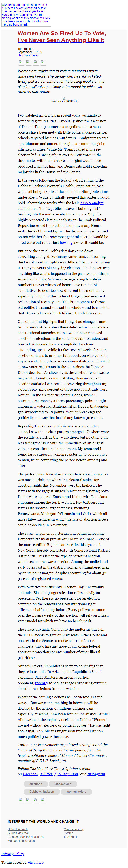Click the third share icon under the byline
The height and width of the screenshot is (868, 128).
tap(36, 62)
